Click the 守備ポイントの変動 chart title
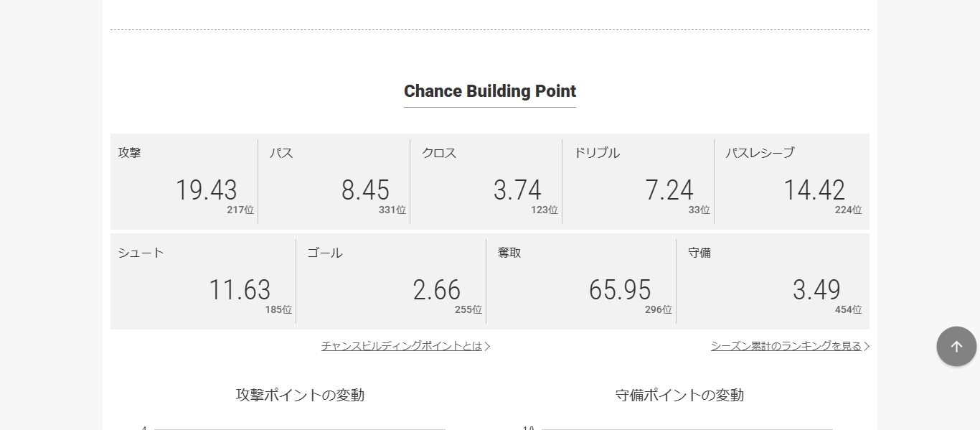980x430 pixels. click(679, 395)
